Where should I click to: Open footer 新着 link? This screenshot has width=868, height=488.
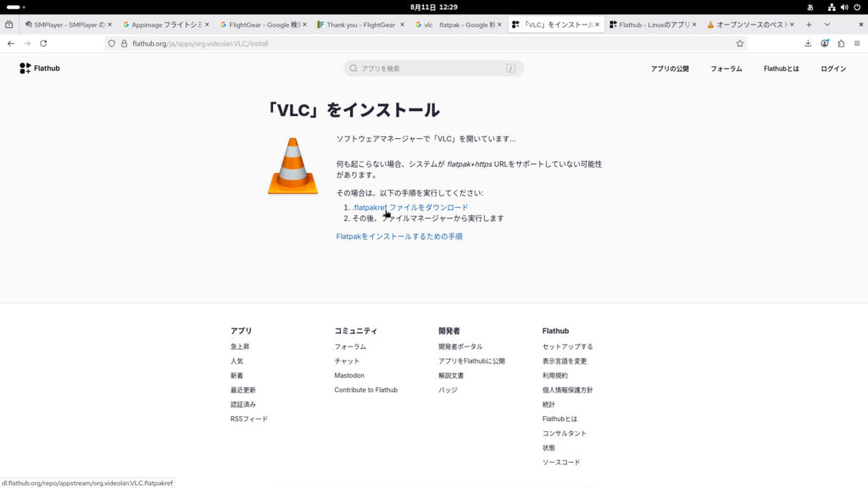(x=236, y=375)
